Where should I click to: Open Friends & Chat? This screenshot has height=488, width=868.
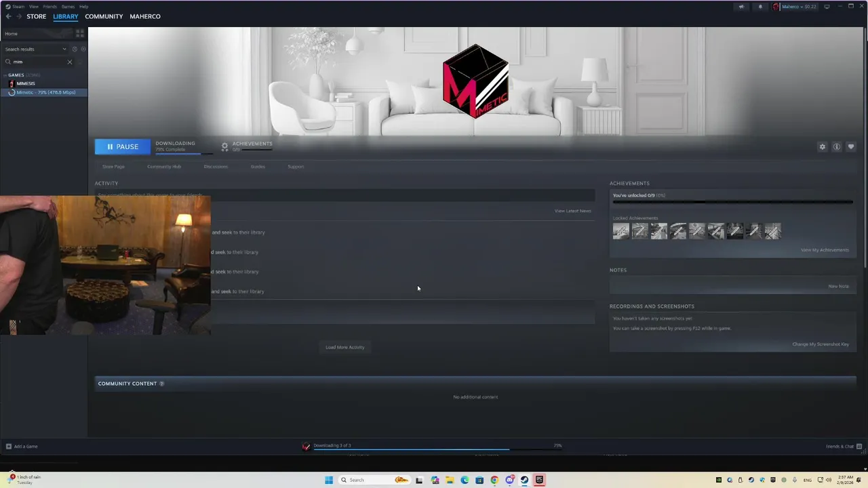(x=844, y=446)
